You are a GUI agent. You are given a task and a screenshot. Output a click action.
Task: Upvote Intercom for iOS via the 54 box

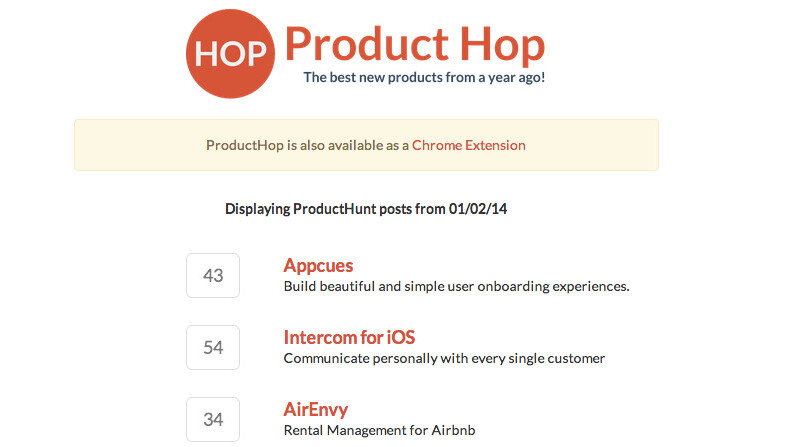tap(213, 347)
